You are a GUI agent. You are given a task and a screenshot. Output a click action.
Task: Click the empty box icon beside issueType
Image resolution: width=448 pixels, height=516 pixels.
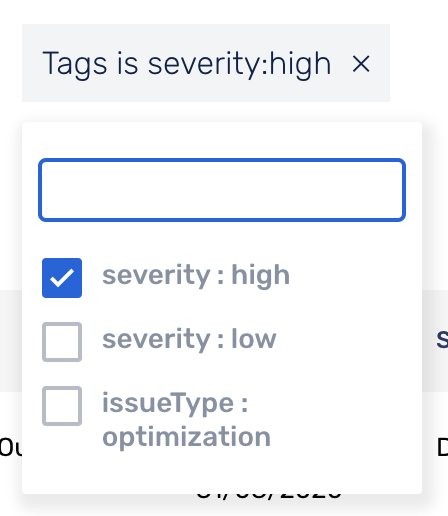pos(62,406)
